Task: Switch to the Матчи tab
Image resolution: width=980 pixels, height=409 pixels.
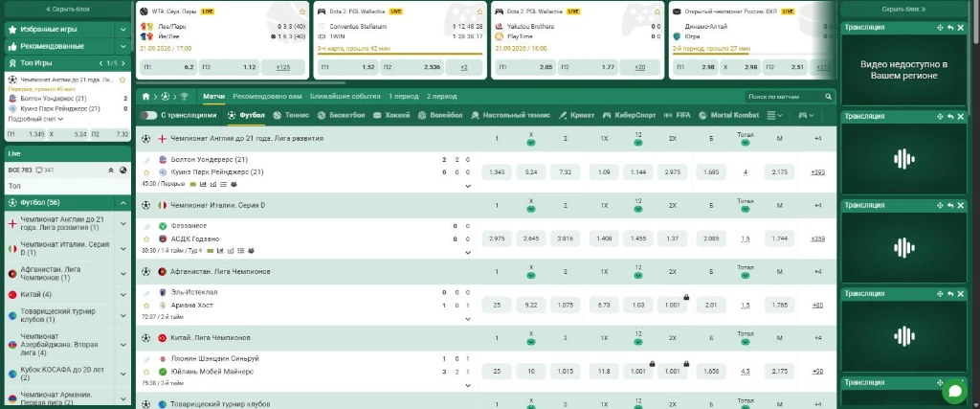Action: (213, 97)
